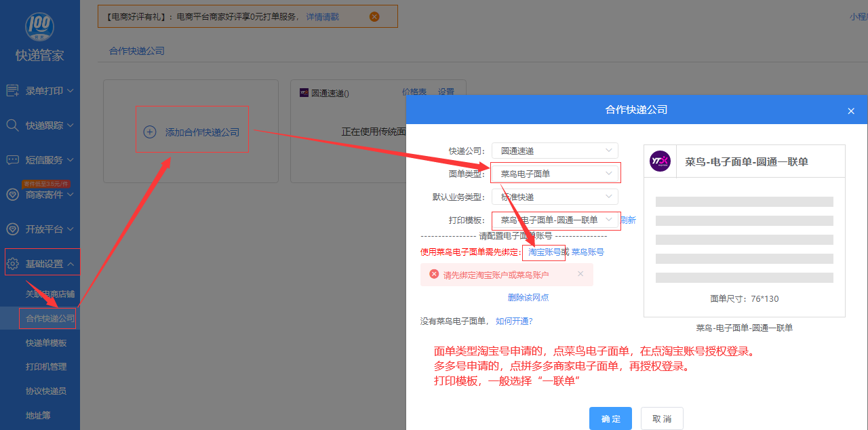Click the 寄件低至 promotional badge
The width and height of the screenshot is (868, 430).
[46, 184]
